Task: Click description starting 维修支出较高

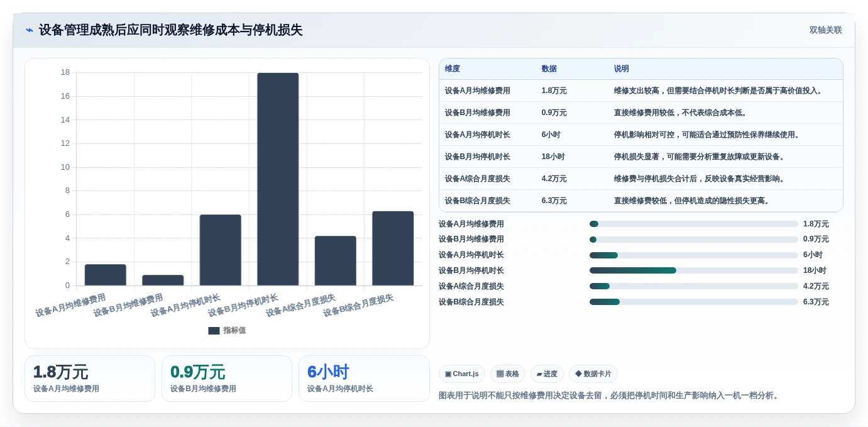Action: [719, 91]
